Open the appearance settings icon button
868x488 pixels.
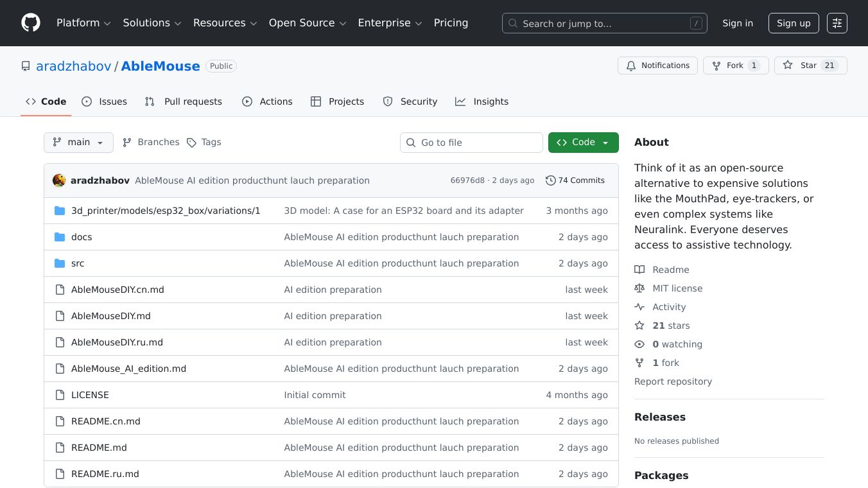[837, 23]
